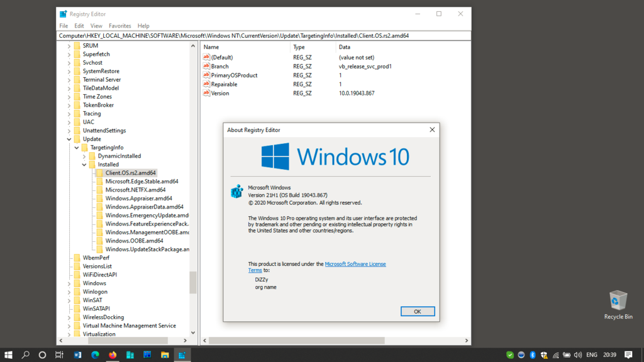Image resolution: width=644 pixels, height=362 pixels.
Task: Open the Windows Start menu
Action: (8, 354)
